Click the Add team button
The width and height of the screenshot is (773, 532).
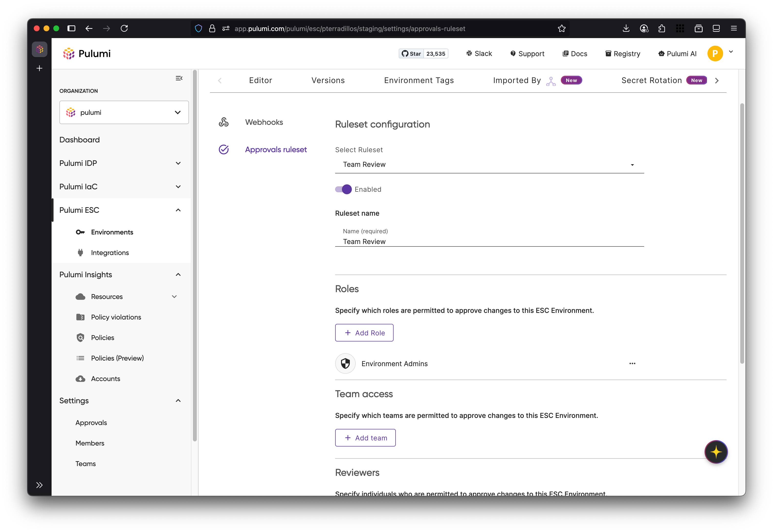pyautogui.click(x=365, y=438)
